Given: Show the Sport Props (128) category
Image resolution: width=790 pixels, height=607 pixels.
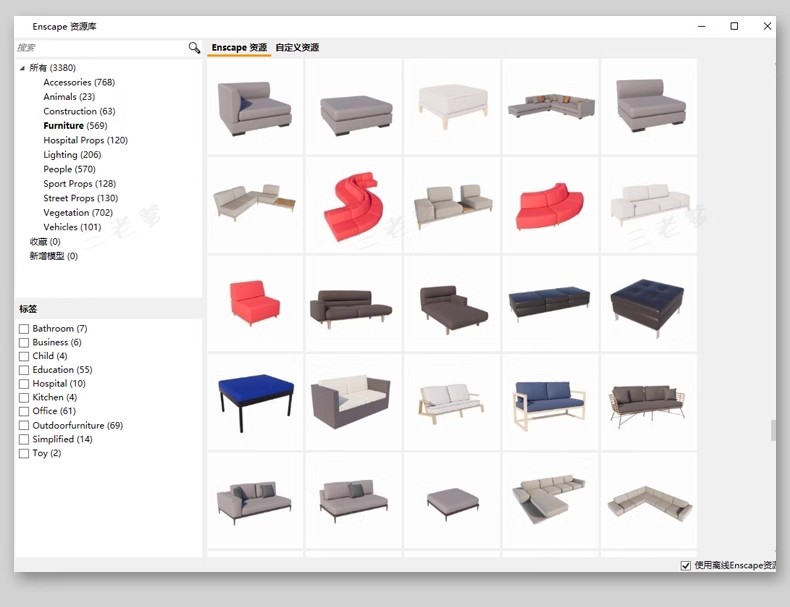Looking at the screenshot, I should [x=80, y=184].
